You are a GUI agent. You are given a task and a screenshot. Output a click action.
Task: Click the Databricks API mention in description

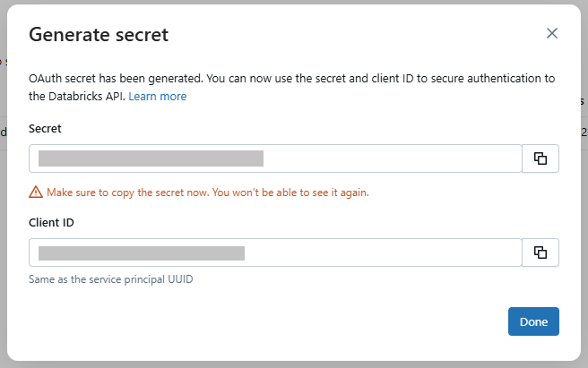(x=87, y=97)
